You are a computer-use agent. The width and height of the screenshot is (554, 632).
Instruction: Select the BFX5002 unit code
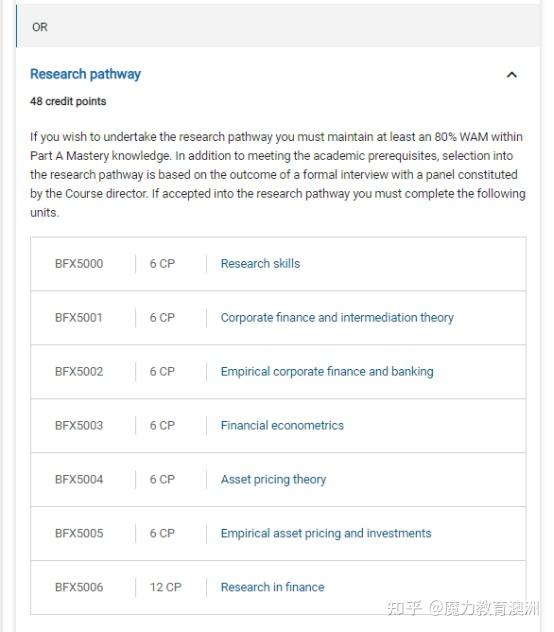click(79, 372)
